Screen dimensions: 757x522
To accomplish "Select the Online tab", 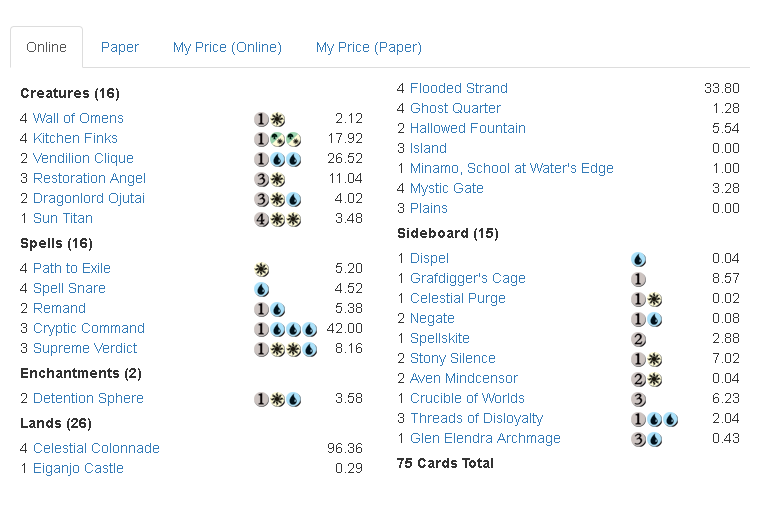I will point(47,47).
